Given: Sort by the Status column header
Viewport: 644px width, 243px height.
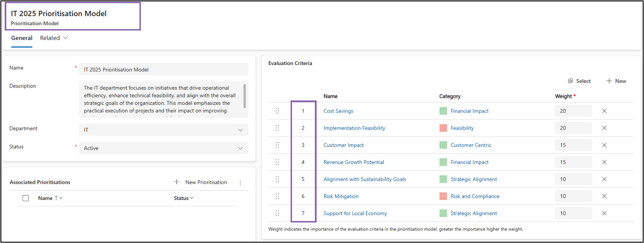Looking at the screenshot, I should tap(183, 198).
